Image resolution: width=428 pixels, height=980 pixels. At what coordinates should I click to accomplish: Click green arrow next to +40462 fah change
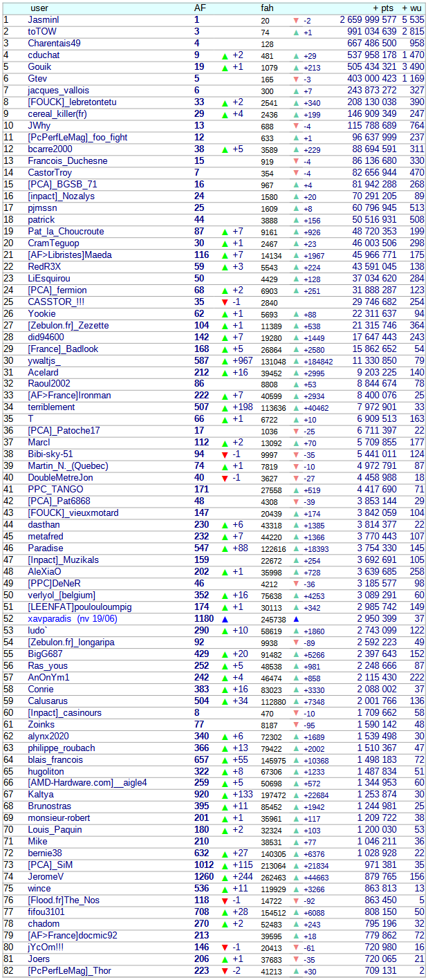pyautogui.click(x=297, y=408)
